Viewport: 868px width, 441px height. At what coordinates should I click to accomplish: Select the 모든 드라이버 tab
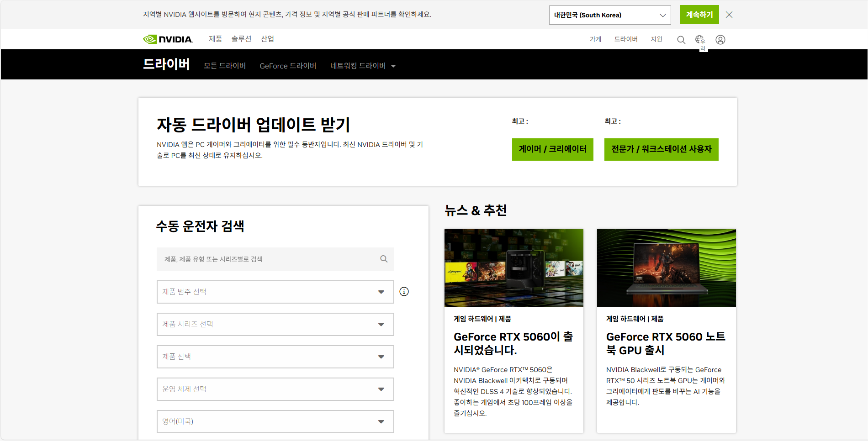coord(225,66)
